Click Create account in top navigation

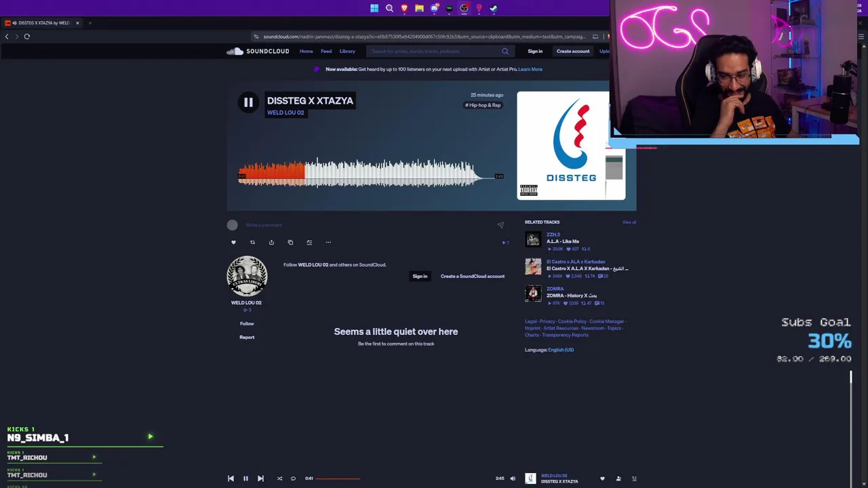573,52
